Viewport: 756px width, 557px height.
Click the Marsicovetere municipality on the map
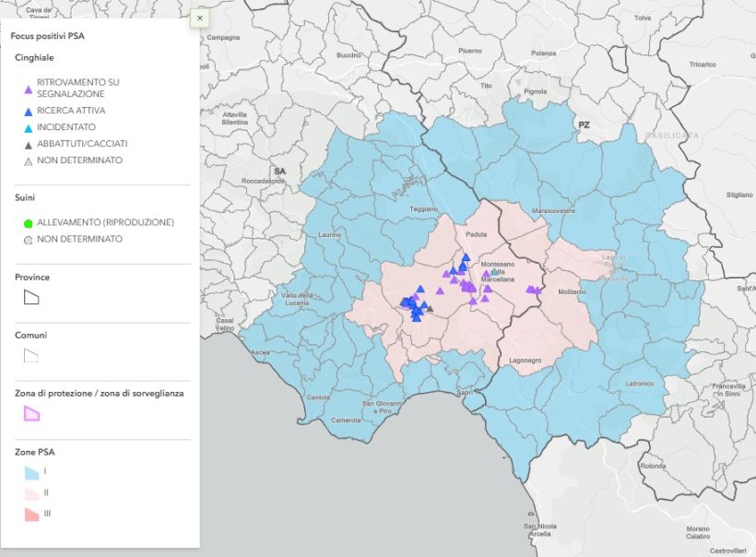pos(554,210)
